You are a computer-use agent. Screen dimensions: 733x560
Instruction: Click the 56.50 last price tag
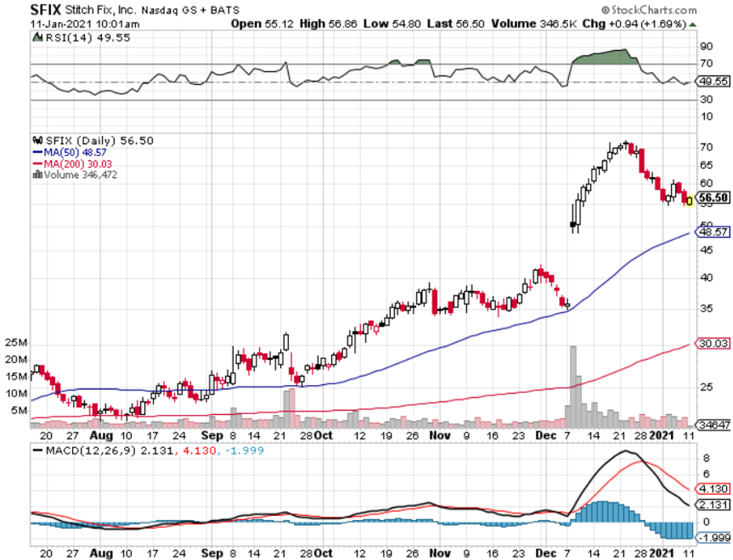(713, 198)
